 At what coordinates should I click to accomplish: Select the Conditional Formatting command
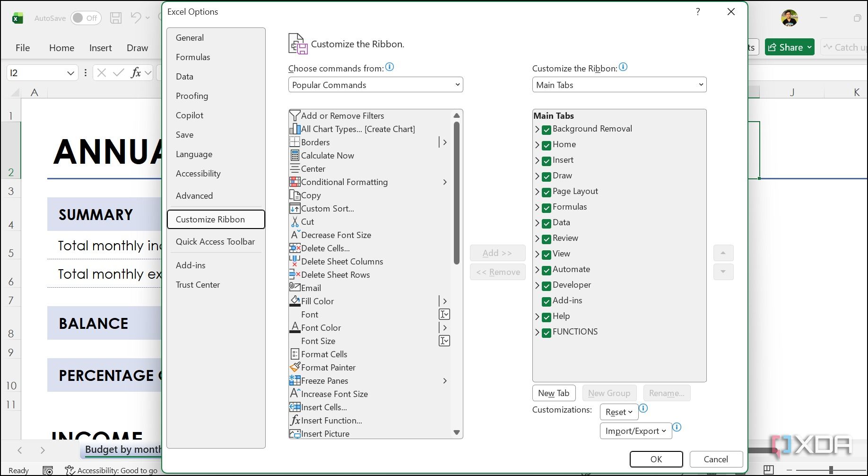tap(369, 182)
